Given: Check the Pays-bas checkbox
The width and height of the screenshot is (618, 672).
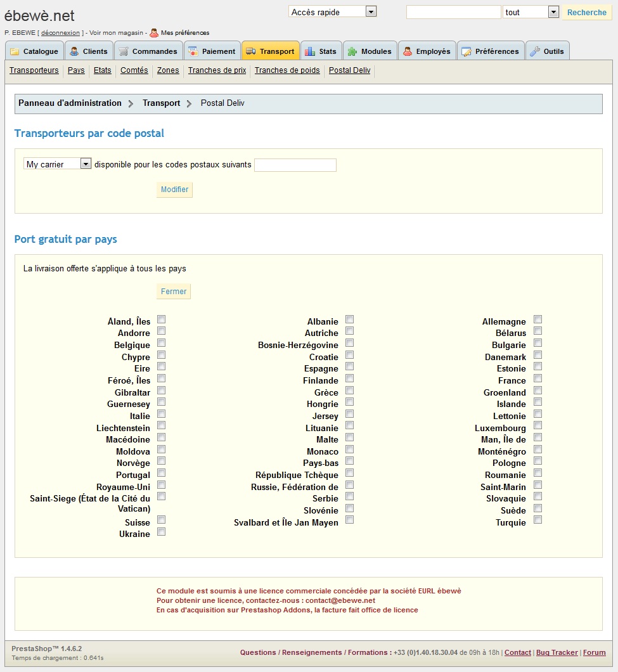Looking at the screenshot, I should tap(350, 461).
